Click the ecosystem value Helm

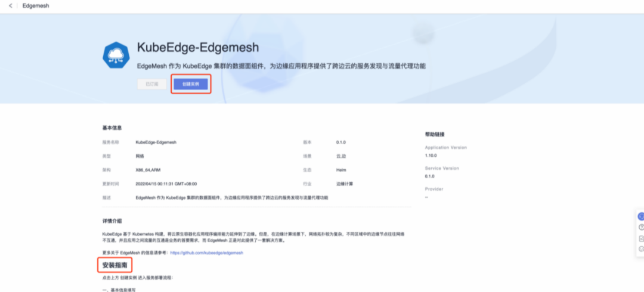pyautogui.click(x=341, y=170)
